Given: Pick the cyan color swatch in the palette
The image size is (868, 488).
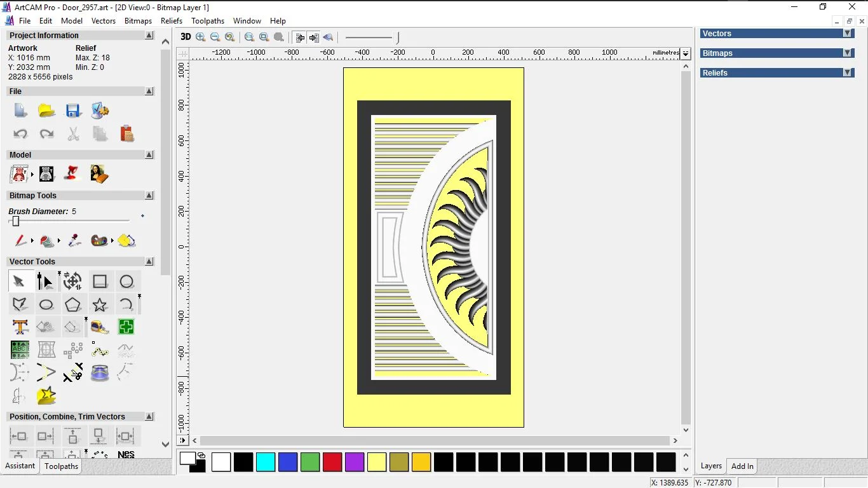Looking at the screenshot, I should (266, 462).
